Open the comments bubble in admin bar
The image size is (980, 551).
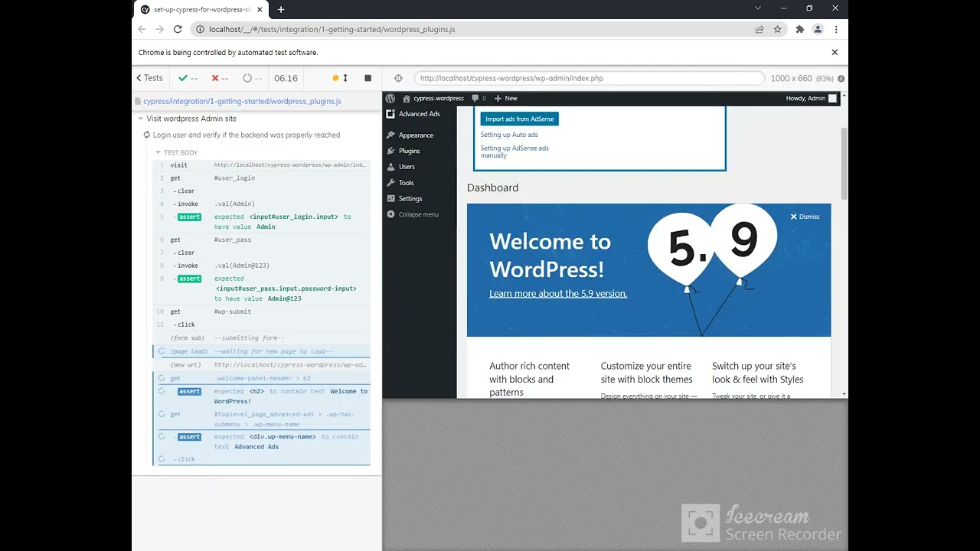tap(479, 98)
